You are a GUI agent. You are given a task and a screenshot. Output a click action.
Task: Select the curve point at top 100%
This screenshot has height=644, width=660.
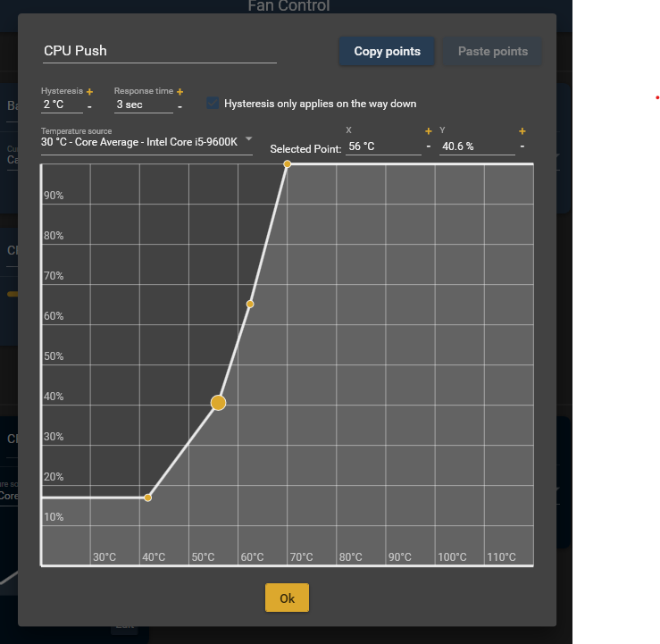[287, 164]
